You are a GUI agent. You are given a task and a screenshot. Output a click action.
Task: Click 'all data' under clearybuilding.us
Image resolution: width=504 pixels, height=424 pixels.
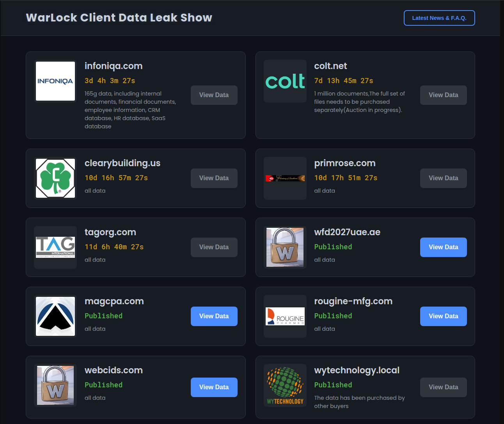[x=95, y=191]
